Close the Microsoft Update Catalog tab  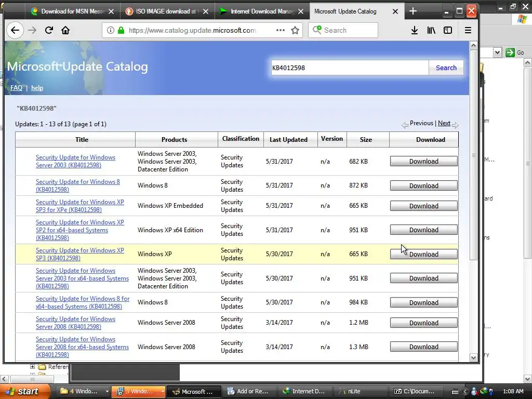[x=395, y=11]
